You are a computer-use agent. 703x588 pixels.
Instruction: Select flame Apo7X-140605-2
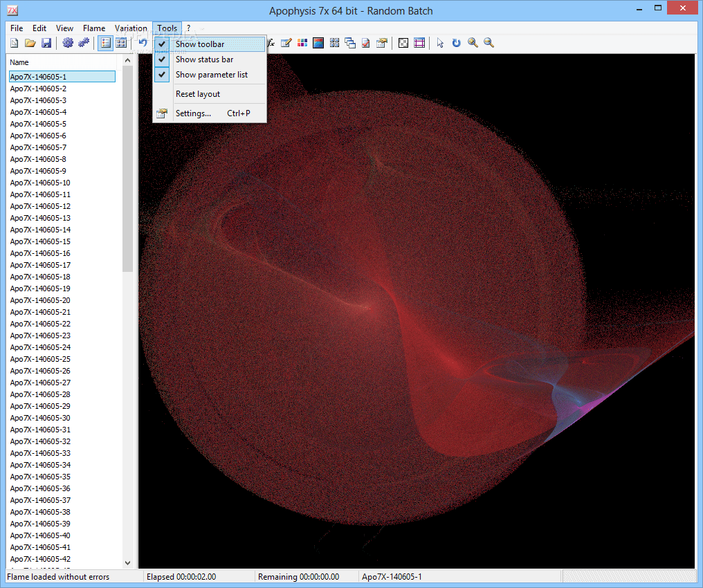(38, 89)
